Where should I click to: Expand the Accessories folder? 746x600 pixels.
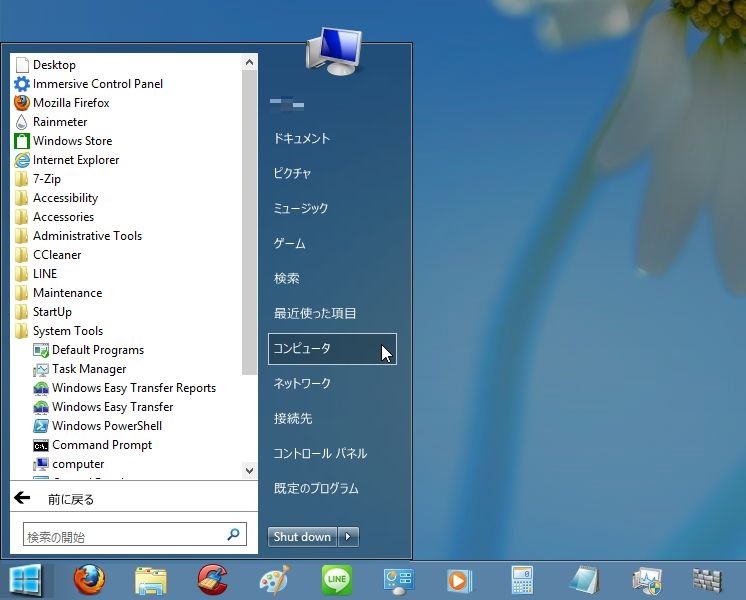[x=54, y=217]
